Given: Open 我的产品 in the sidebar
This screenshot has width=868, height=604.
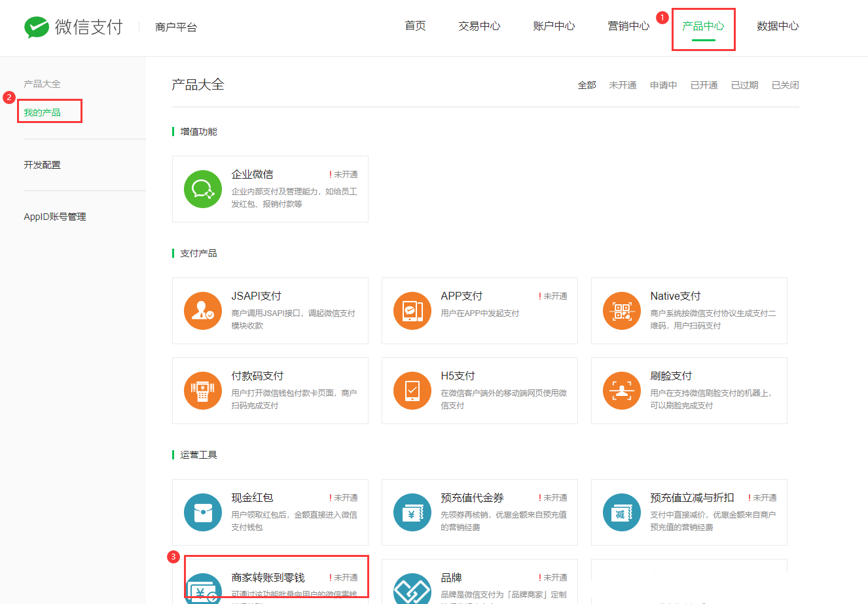Looking at the screenshot, I should pyautogui.click(x=43, y=113).
